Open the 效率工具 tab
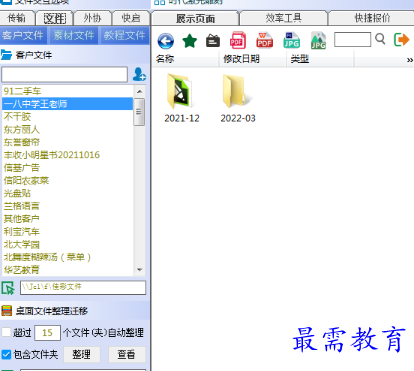414x371 pixels. click(x=283, y=18)
